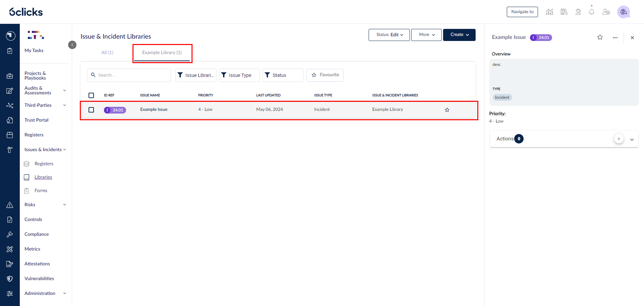Open the Issue Type filter

click(239, 75)
